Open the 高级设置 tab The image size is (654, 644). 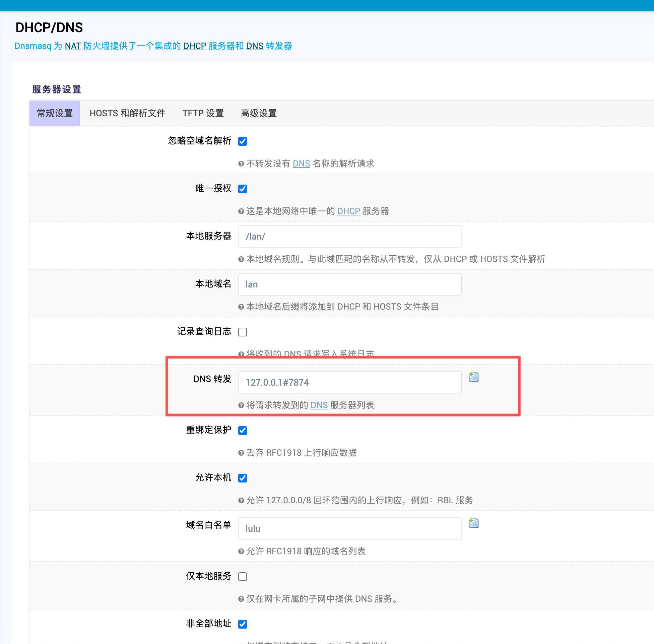coord(259,113)
